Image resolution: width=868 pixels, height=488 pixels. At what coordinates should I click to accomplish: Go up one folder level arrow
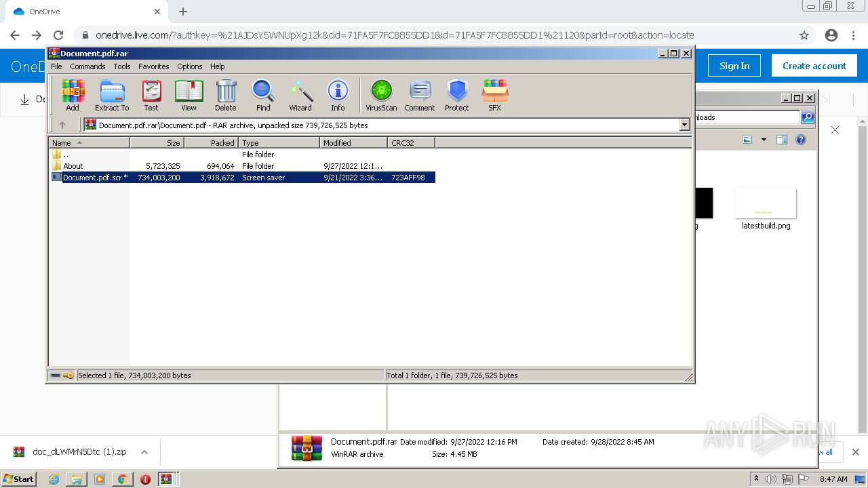pyautogui.click(x=62, y=125)
